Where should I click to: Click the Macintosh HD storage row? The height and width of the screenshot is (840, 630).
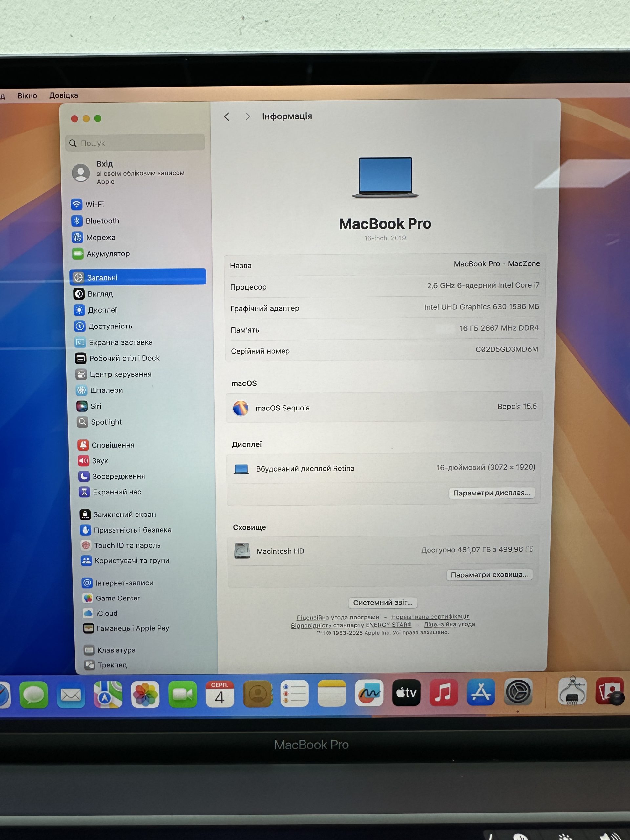[384, 550]
